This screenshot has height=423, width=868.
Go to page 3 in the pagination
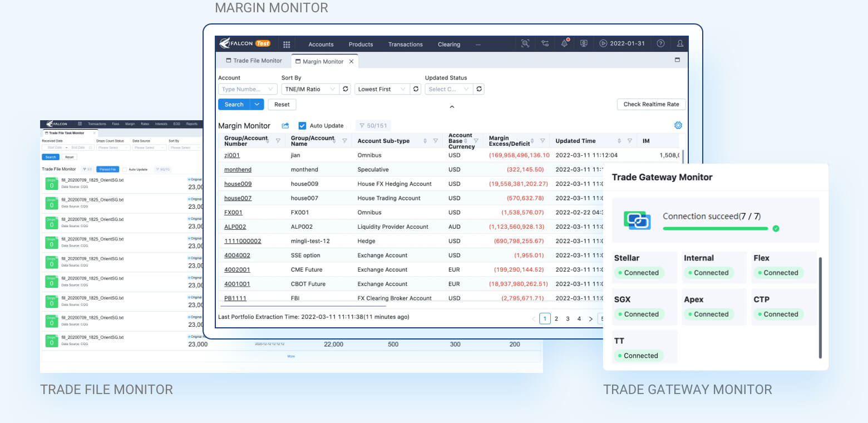pyautogui.click(x=568, y=318)
